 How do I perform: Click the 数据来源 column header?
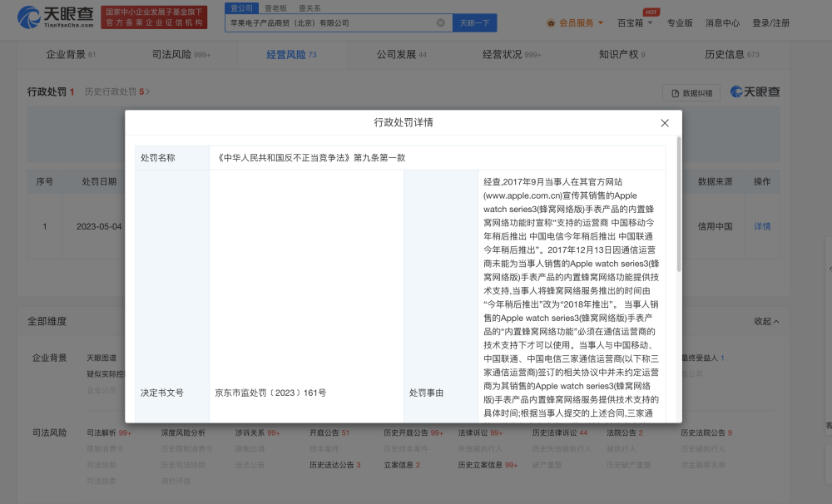pyautogui.click(x=715, y=181)
